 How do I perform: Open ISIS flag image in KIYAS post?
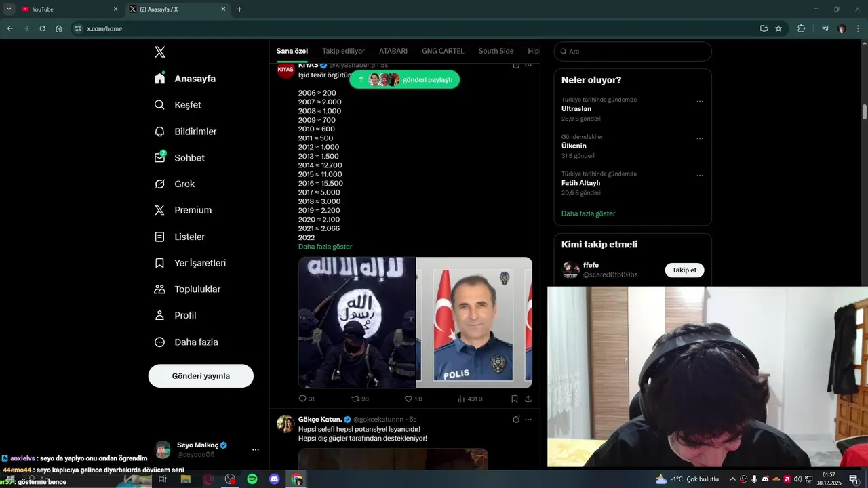tap(357, 323)
